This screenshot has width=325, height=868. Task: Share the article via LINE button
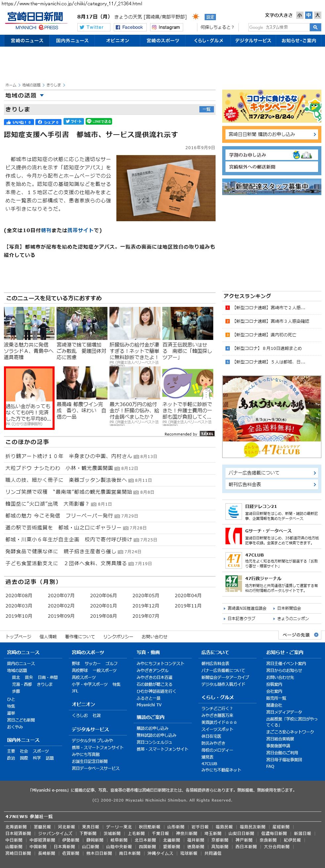click(99, 122)
